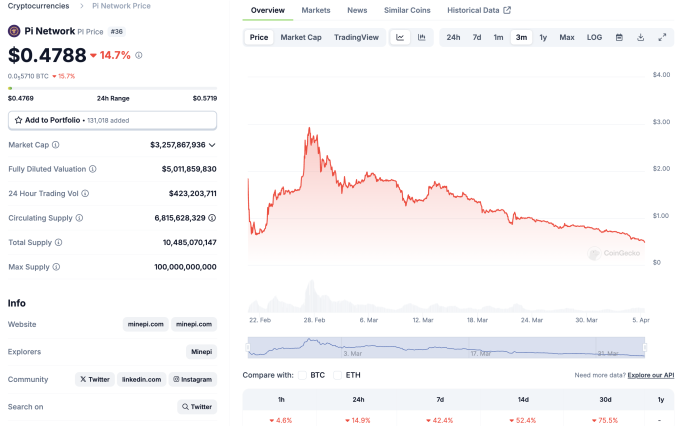This screenshot has width=680, height=426.
Task: Download the chart data icon
Action: (641, 37)
